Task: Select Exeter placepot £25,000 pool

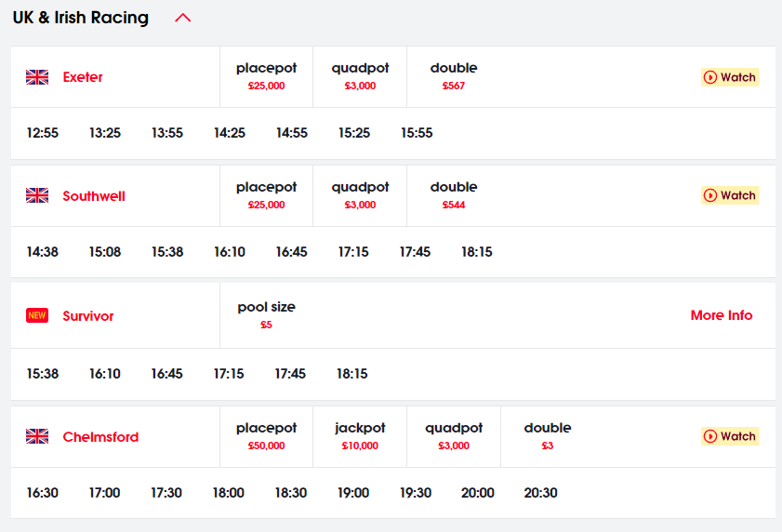Action: point(266,77)
